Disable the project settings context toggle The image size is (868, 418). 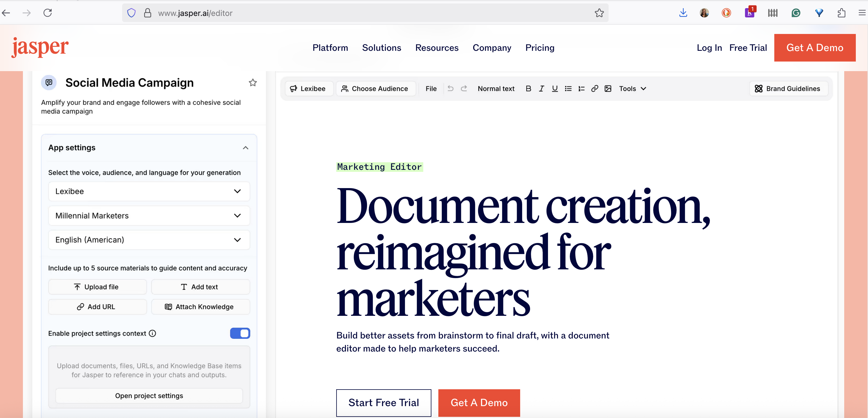[x=240, y=334]
